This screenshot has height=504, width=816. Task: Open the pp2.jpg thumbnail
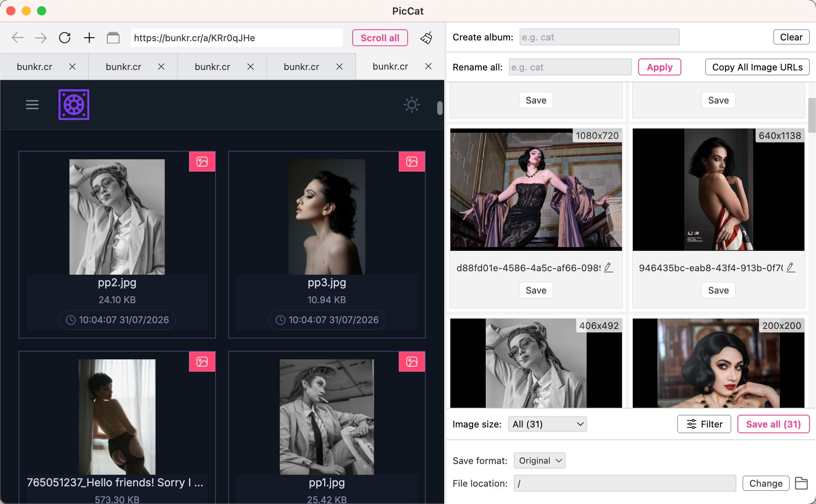[x=117, y=217]
